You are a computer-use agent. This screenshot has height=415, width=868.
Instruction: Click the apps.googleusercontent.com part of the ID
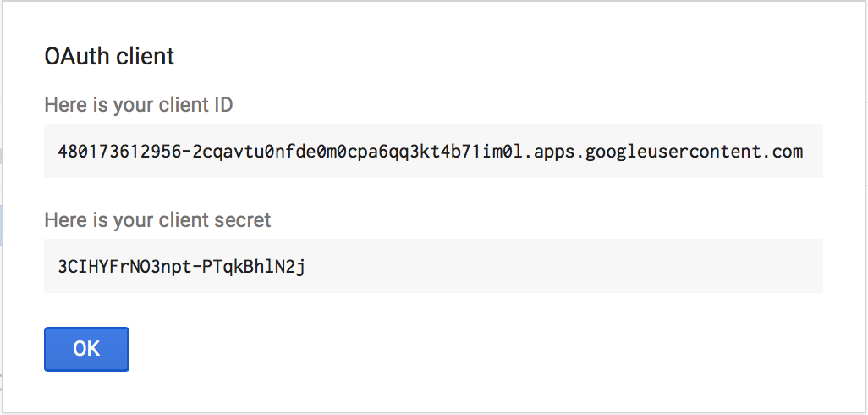coord(670,152)
